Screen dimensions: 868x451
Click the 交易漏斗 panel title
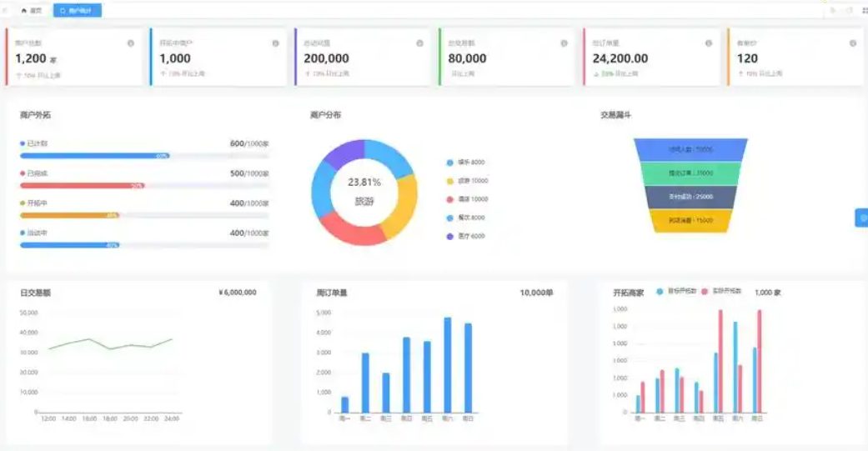click(615, 115)
